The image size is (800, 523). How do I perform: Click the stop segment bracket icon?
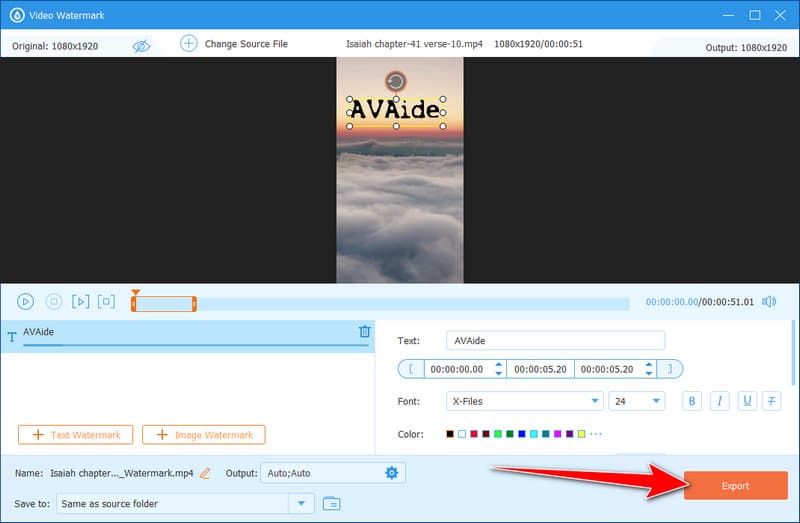point(106,302)
